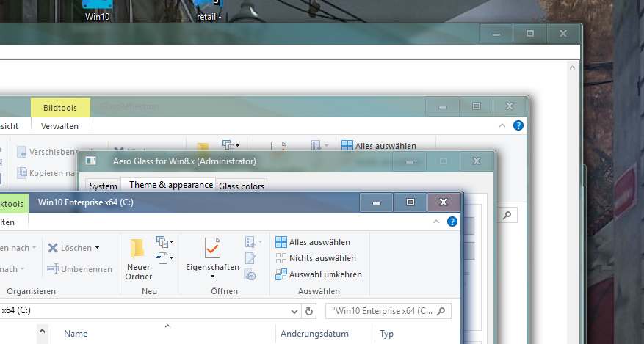The height and width of the screenshot is (344, 644).
Task: Refresh the C: drive address bar
Action: pos(310,311)
